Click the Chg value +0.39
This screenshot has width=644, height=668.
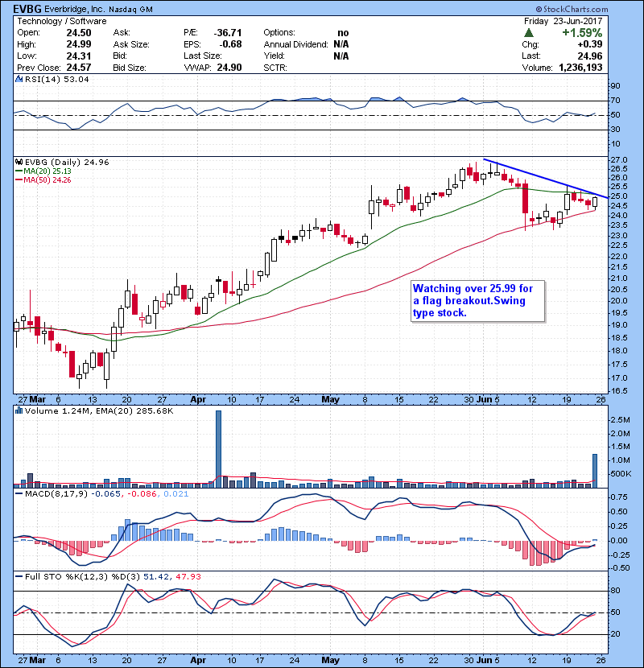pos(590,44)
